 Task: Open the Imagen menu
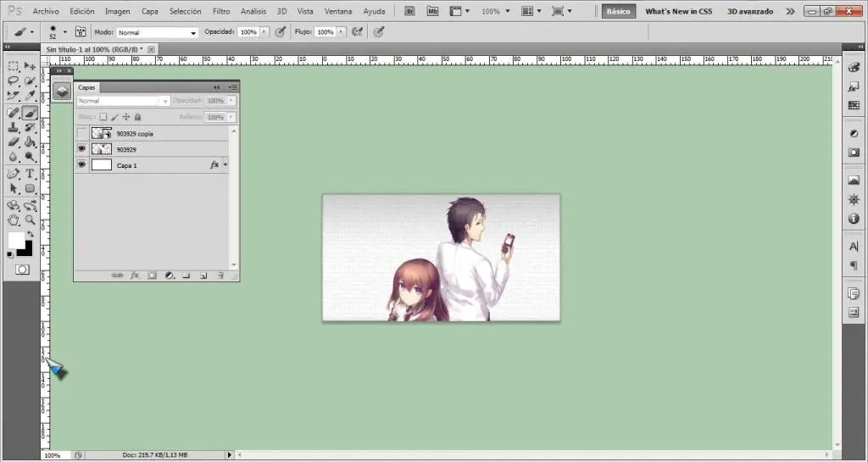pos(117,11)
